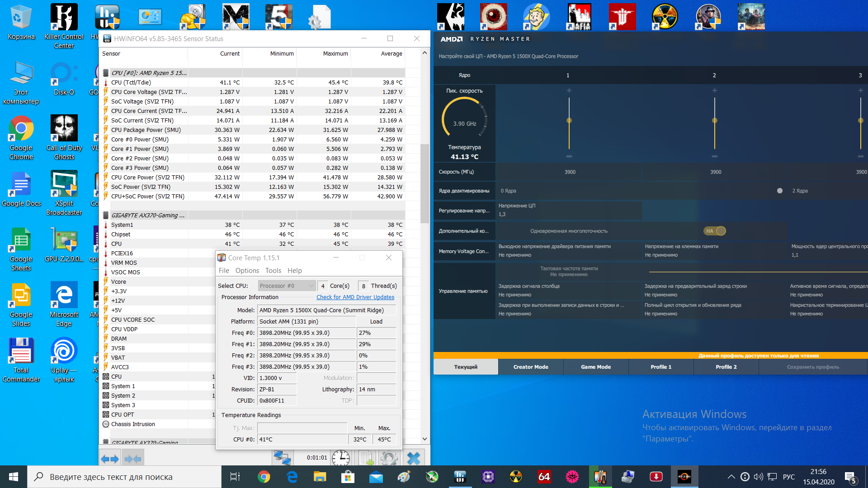868x488 pixels.
Task: Open HWiNFO remote network monitoring icon
Action: coord(282,458)
